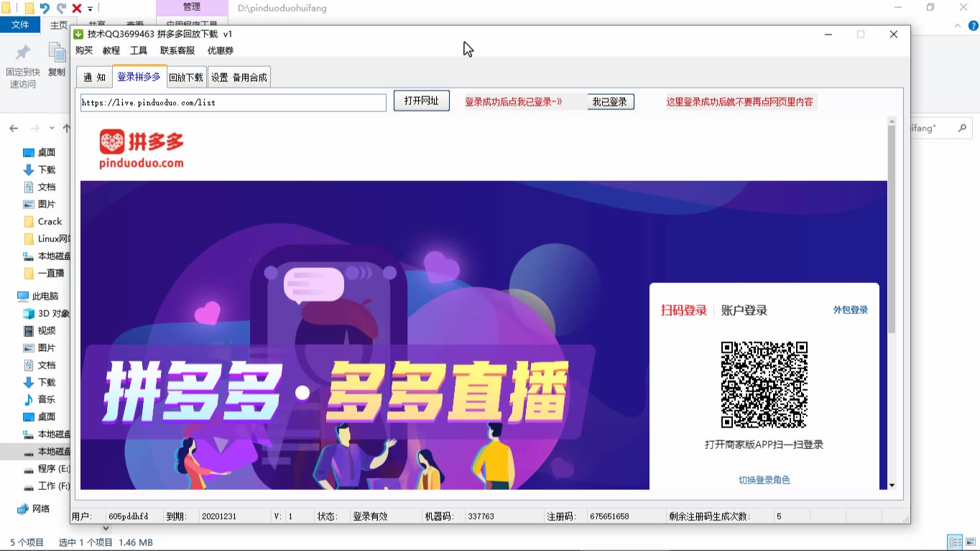Click the 外包登录 link
Image resolution: width=980 pixels, height=551 pixels.
[851, 310]
